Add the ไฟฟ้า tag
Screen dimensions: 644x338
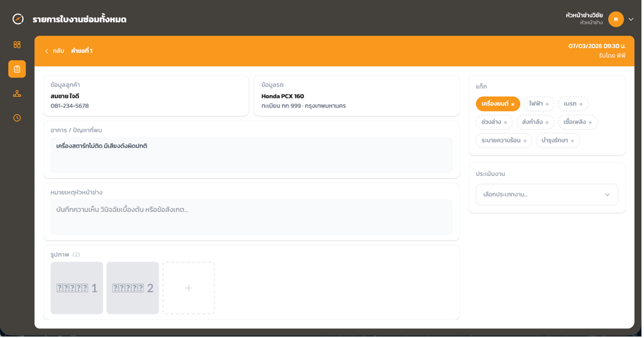coord(541,104)
